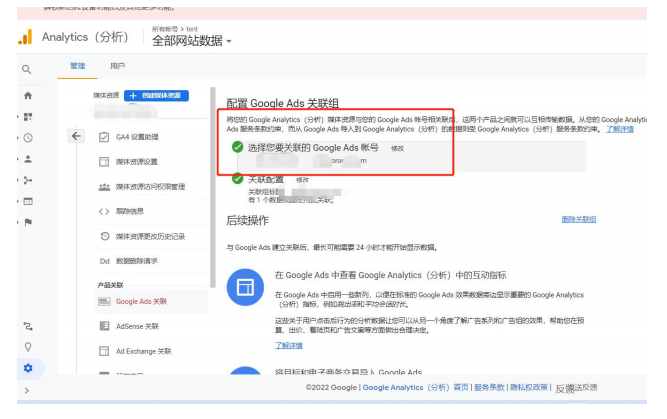Open the Home icon in sidebar
667x419 pixels.
tap(28, 96)
